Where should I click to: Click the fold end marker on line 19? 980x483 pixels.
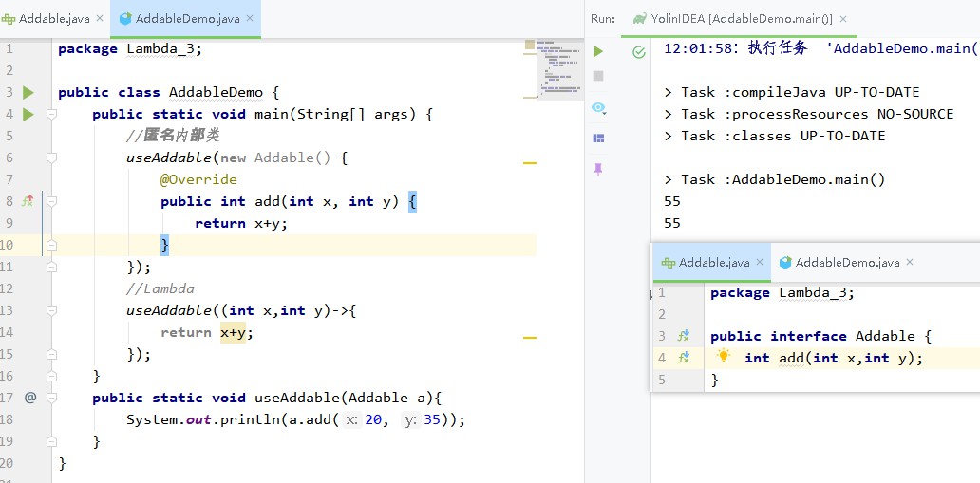pyautogui.click(x=51, y=441)
